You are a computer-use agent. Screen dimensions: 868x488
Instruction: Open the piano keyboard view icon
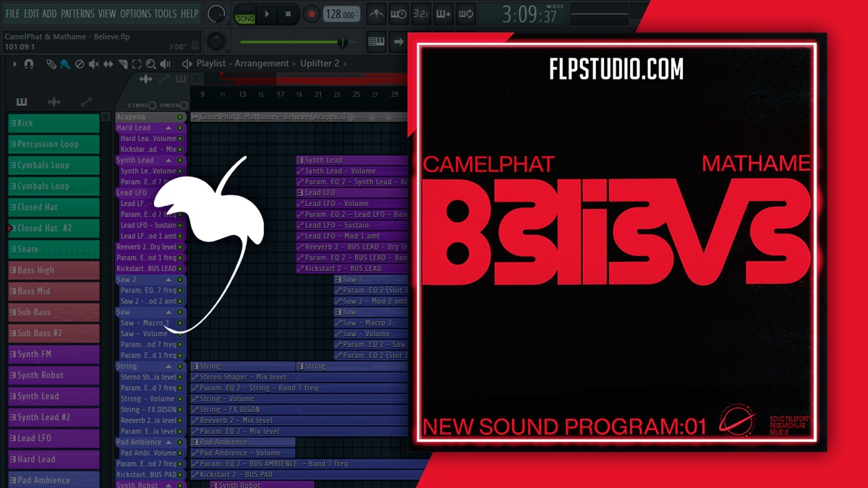22,102
